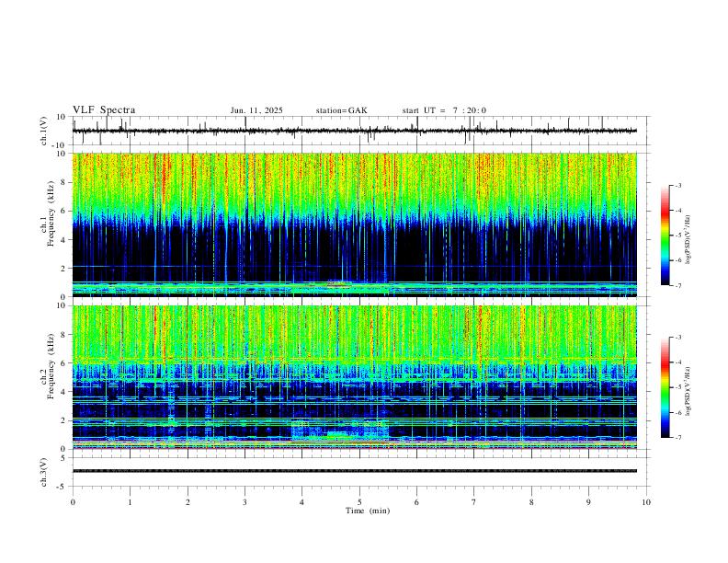Select the date text "Jun. 11, 2025"
The height and width of the screenshot is (563, 728).
pos(256,110)
